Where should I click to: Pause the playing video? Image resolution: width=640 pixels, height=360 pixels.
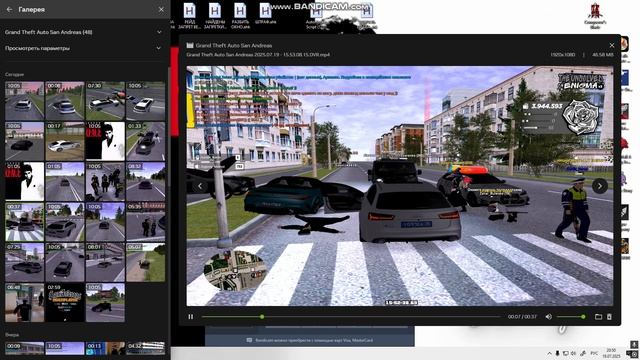(x=191, y=317)
